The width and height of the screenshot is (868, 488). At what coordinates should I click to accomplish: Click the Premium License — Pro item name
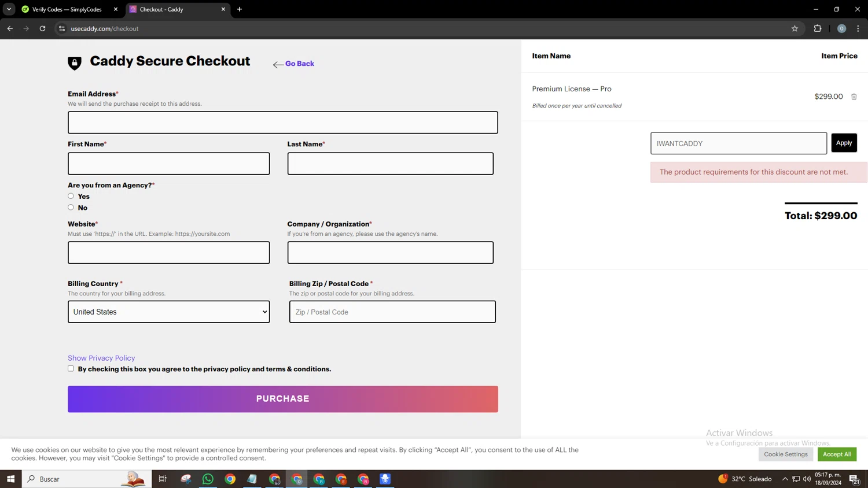click(572, 88)
